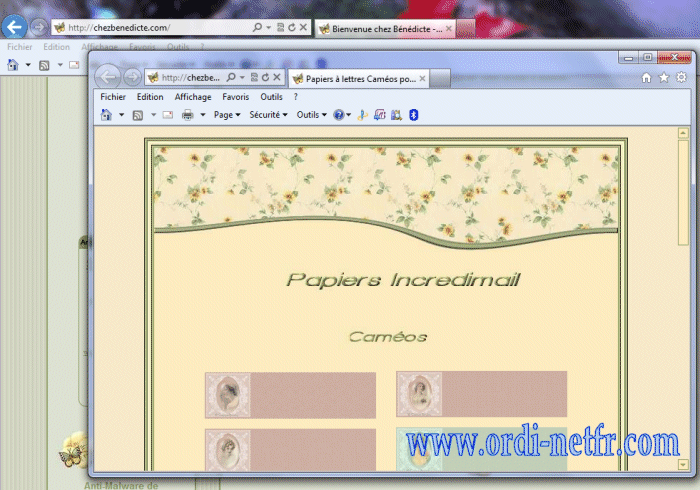Screen dimensions: 700x490
Task: Click the Bluetooth icon in the command bar
Action: tap(413, 115)
